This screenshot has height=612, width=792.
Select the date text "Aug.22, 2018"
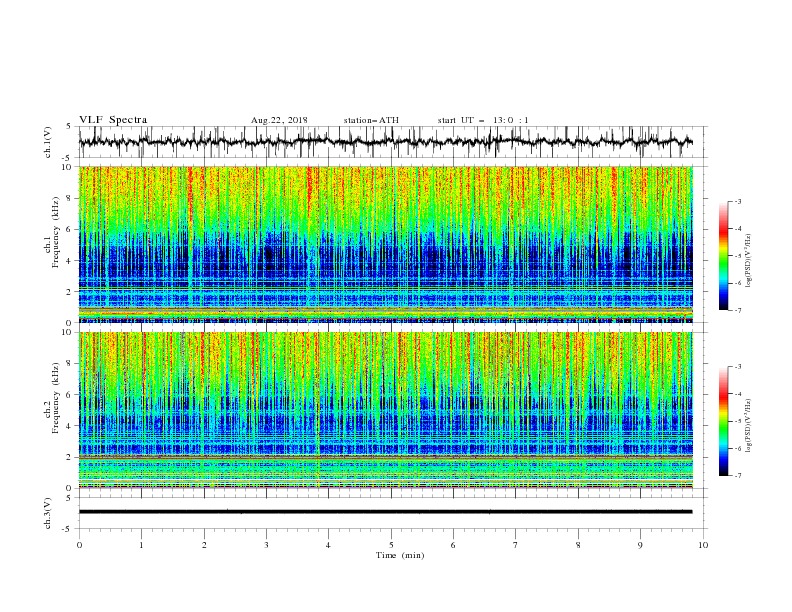click(x=279, y=120)
